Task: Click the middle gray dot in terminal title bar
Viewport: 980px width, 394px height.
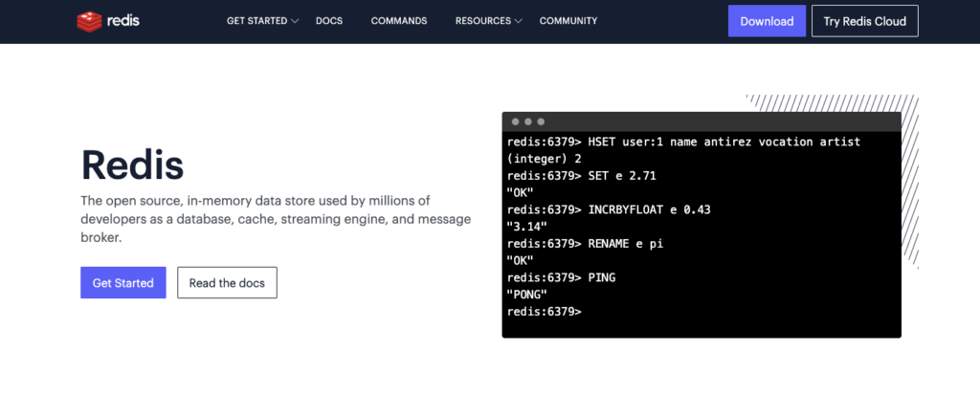Action: pos(528,121)
